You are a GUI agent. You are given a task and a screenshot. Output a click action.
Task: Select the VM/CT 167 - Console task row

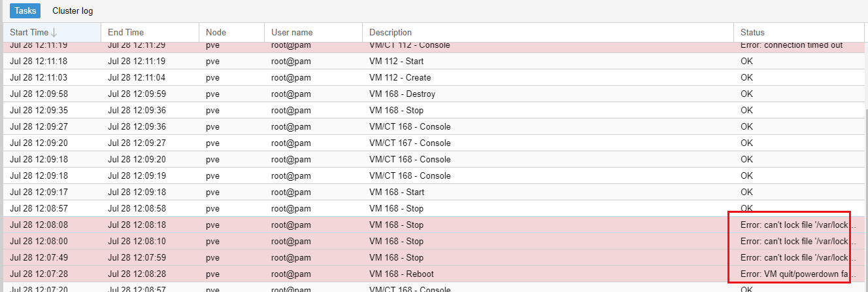point(410,143)
